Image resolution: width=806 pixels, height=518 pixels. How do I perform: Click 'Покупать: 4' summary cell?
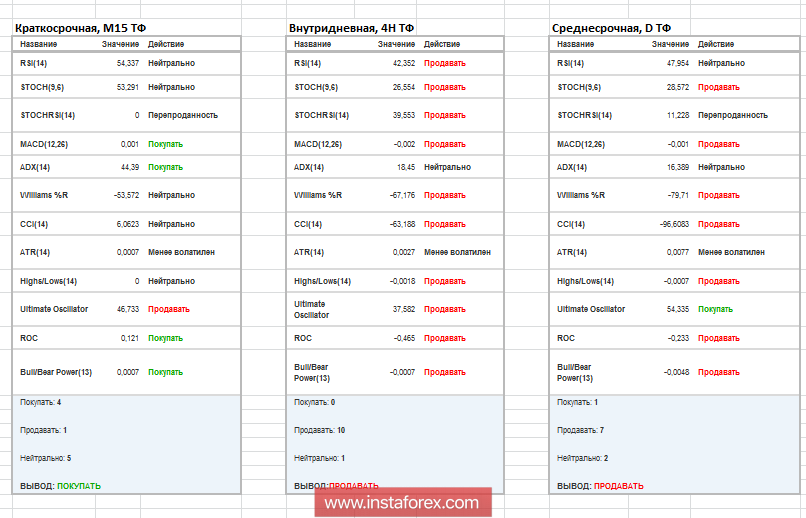(41, 402)
